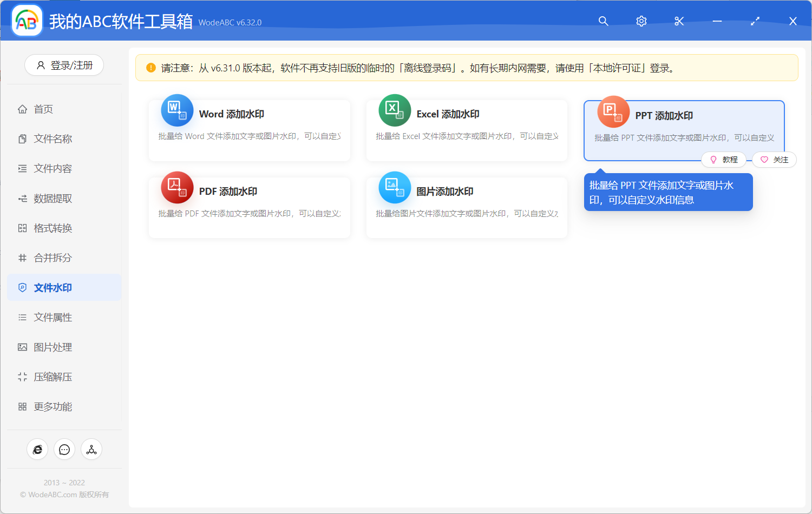Open the search magnifier in the title bar
This screenshot has height=514, width=812.
[x=603, y=21]
